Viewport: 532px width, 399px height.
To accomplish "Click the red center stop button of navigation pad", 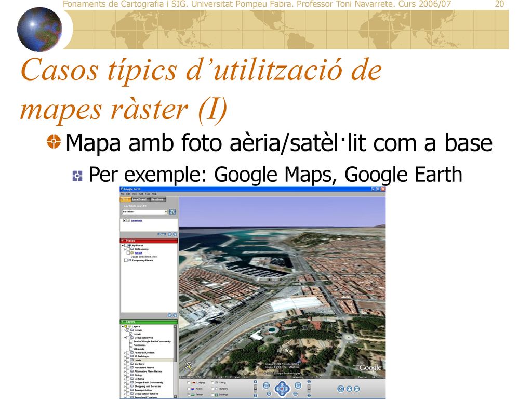I will pyautogui.click(x=282, y=389).
